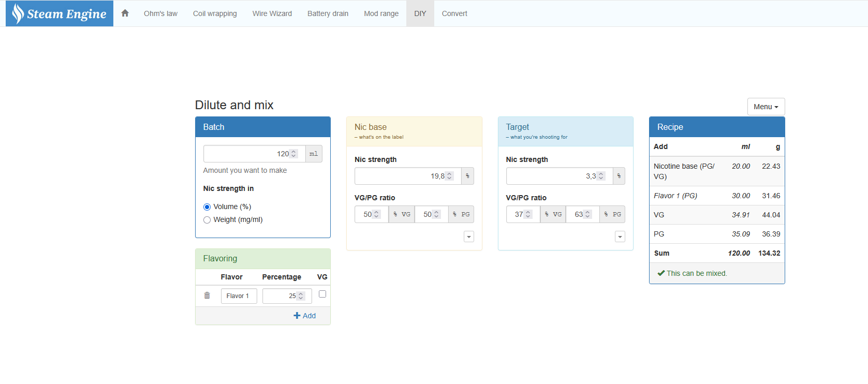Expand Target panel options arrow
Image resolution: width=868 pixels, height=384 pixels.
tap(620, 237)
